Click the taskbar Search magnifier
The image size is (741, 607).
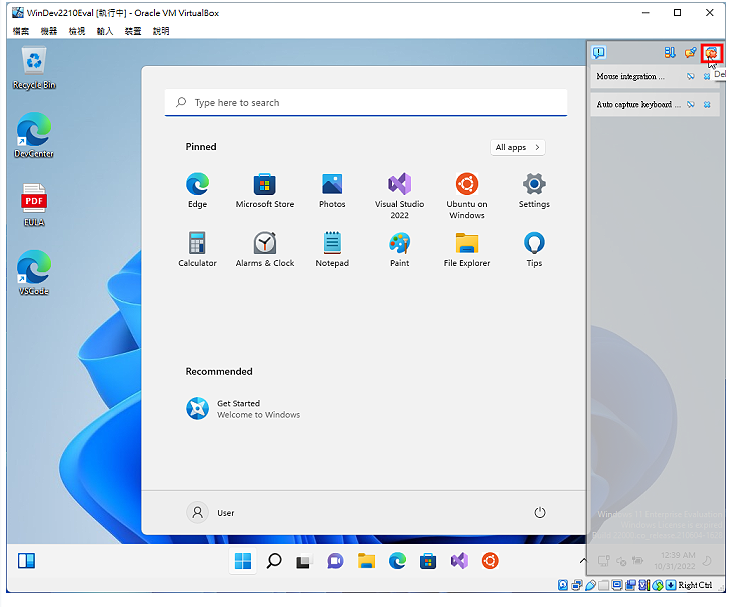[274, 561]
